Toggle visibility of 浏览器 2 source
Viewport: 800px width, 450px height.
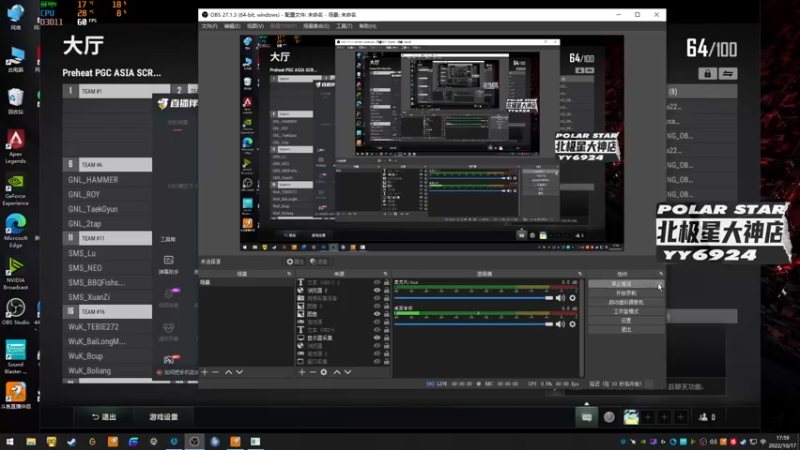377,290
